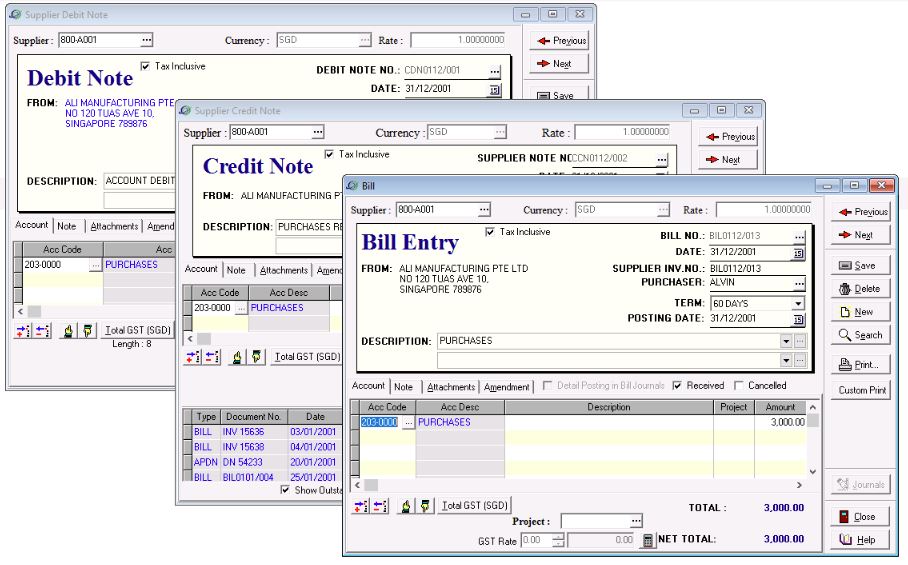The height and width of the screenshot is (565, 908).
Task: Browse supplier list in Supplier Debit Note
Action: [x=147, y=40]
